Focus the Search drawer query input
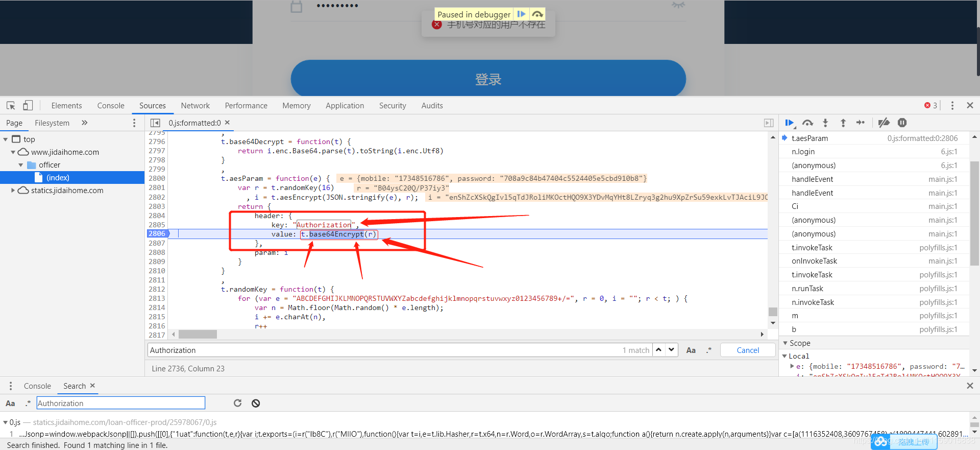 click(x=121, y=403)
